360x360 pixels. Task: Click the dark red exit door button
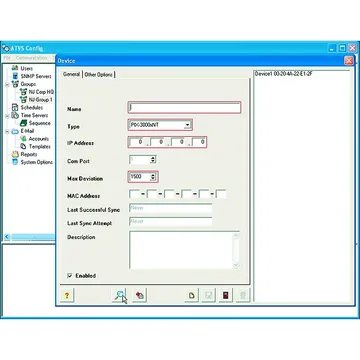click(226, 295)
